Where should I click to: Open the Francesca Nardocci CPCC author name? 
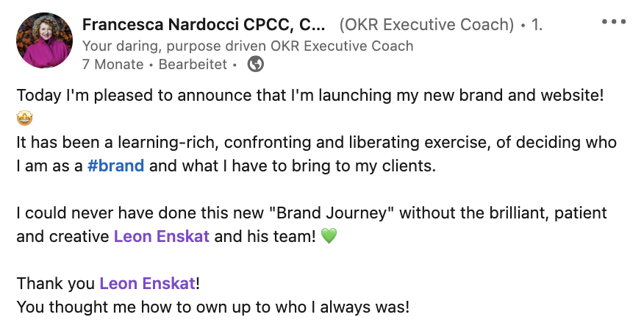[x=204, y=25]
